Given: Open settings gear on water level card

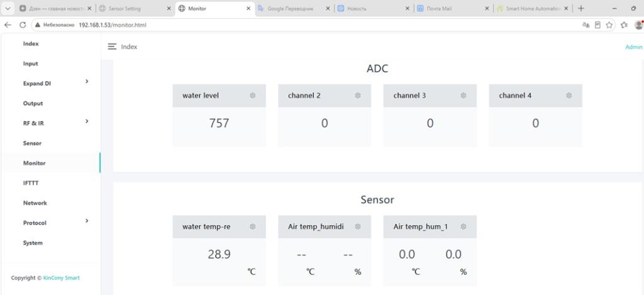Looking at the screenshot, I should coord(253,96).
